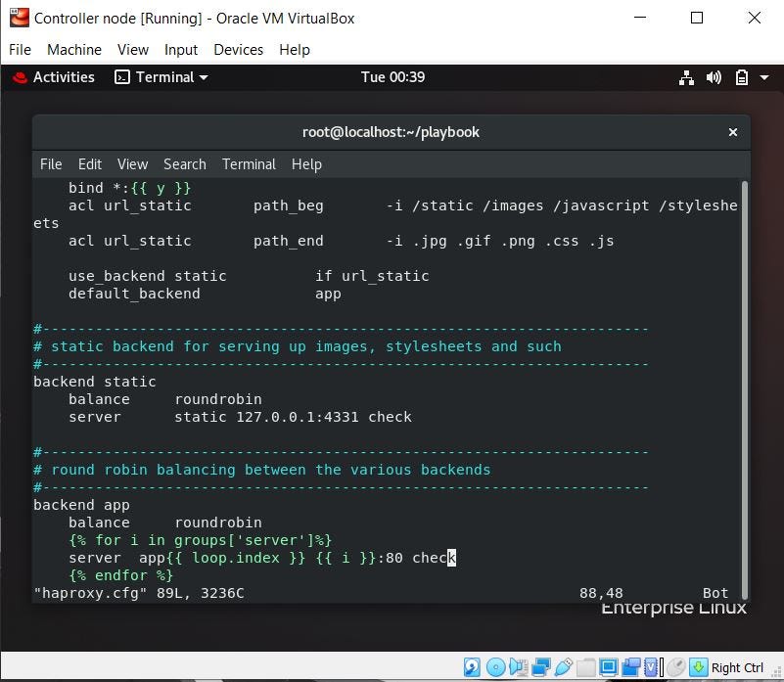Open the terminal window's Terminal menu

(x=249, y=164)
